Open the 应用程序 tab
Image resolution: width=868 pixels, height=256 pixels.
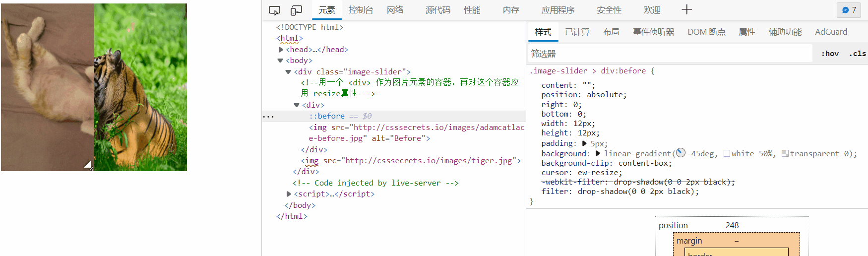tap(558, 10)
